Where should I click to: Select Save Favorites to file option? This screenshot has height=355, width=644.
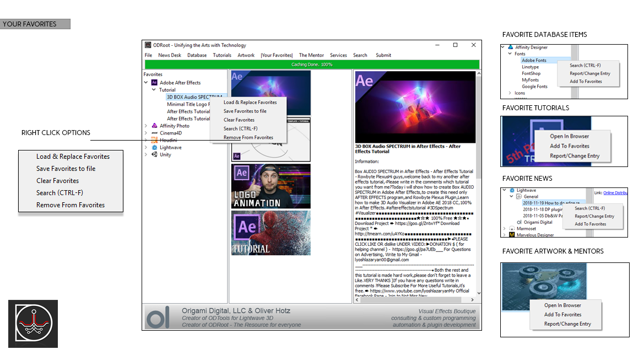pyautogui.click(x=245, y=111)
